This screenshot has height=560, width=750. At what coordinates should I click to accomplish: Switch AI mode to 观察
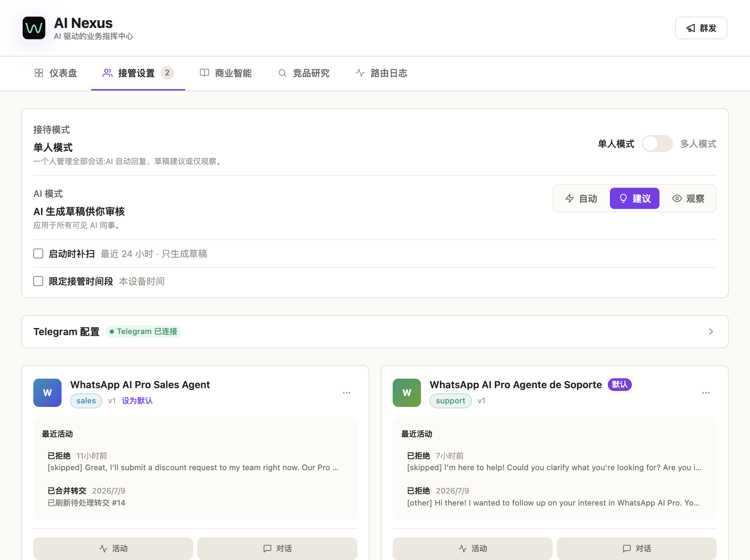(x=688, y=198)
